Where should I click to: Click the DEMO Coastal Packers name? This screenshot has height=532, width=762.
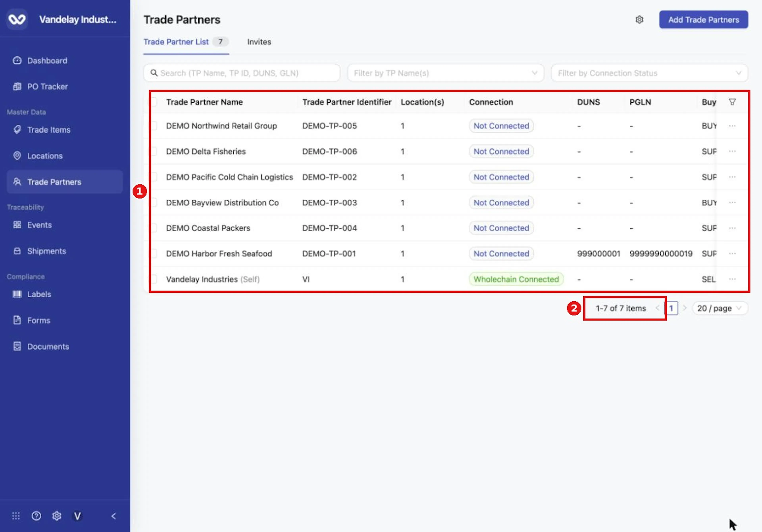pos(208,228)
